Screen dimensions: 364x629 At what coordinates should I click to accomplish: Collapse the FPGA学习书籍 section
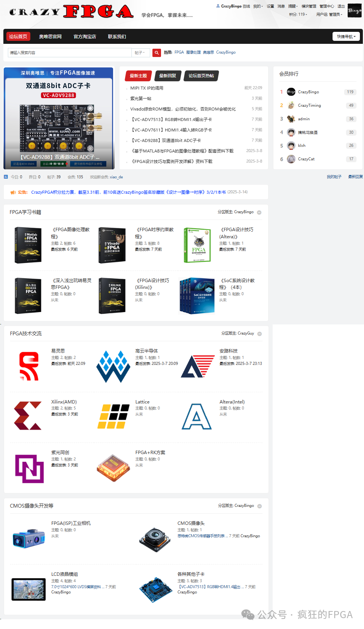coord(259,212)
